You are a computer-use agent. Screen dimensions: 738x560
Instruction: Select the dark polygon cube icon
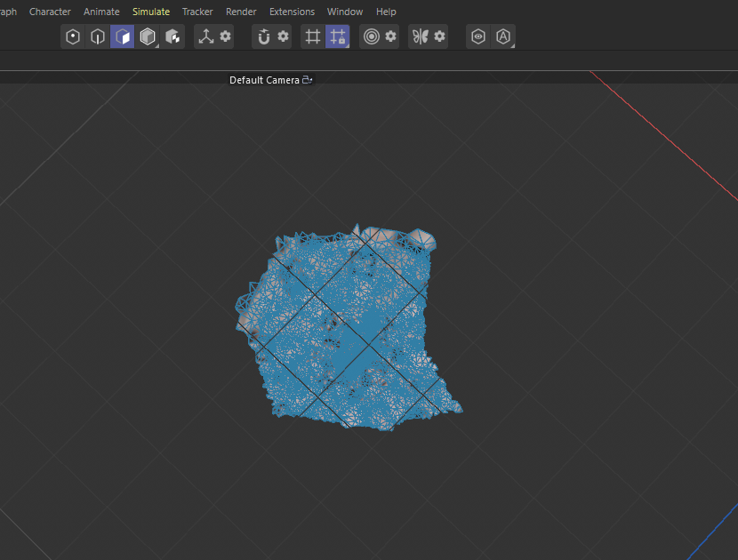[148, 36]
